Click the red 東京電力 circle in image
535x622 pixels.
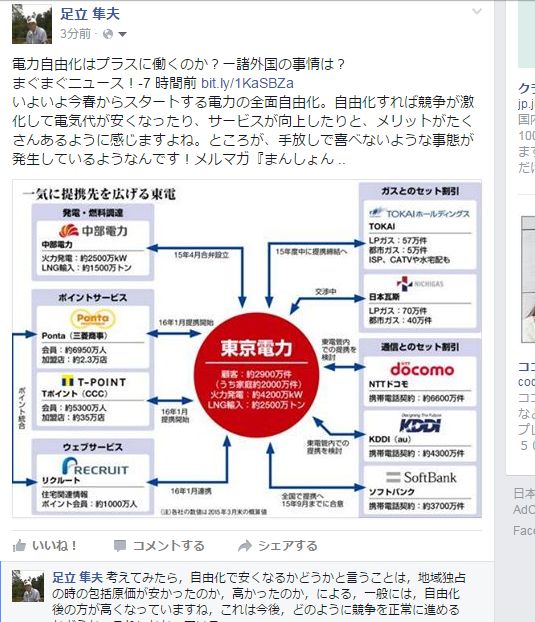coord(257,374)
